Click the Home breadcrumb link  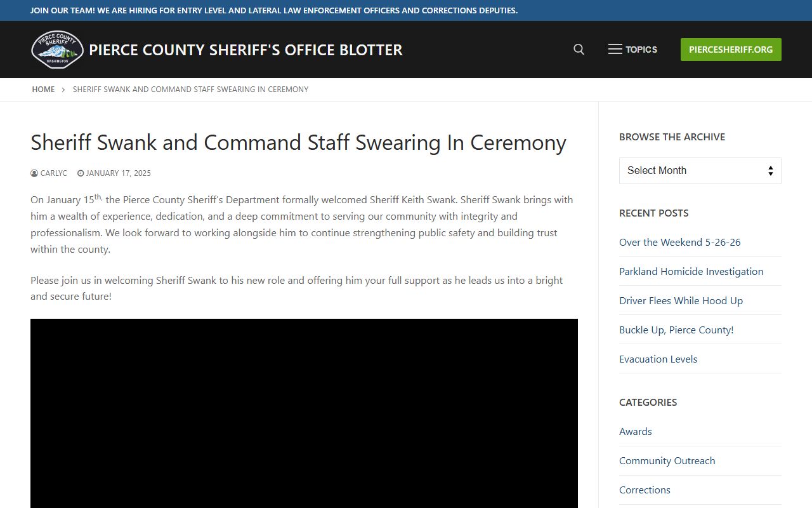click(x=43, y=90)
